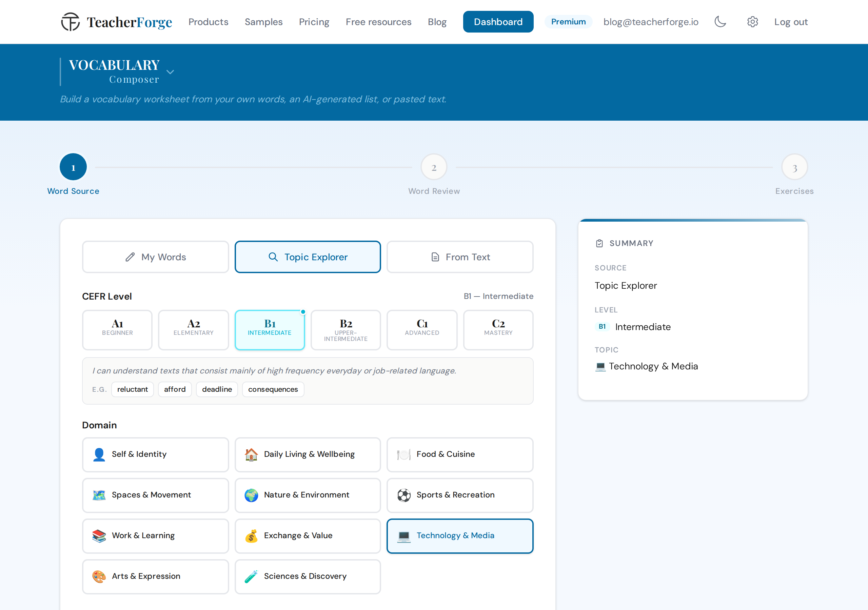Click the 'consequences' example word chip

[x=273, y=389]
